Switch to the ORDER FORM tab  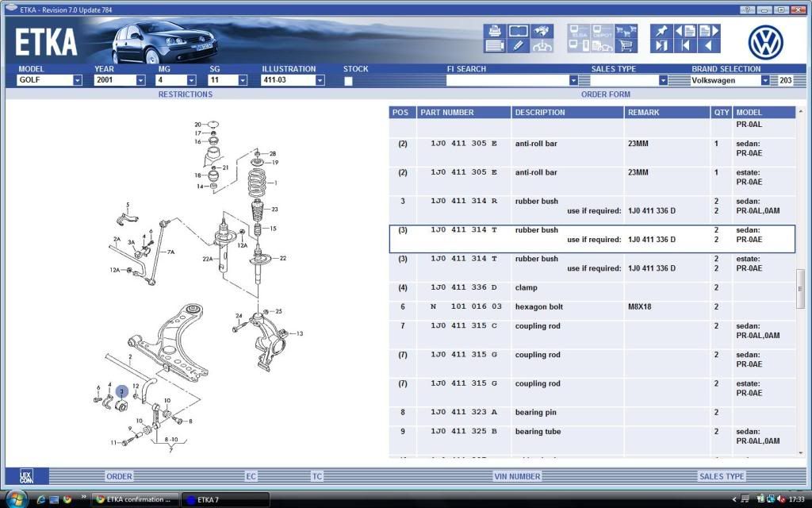coord(605,94)
